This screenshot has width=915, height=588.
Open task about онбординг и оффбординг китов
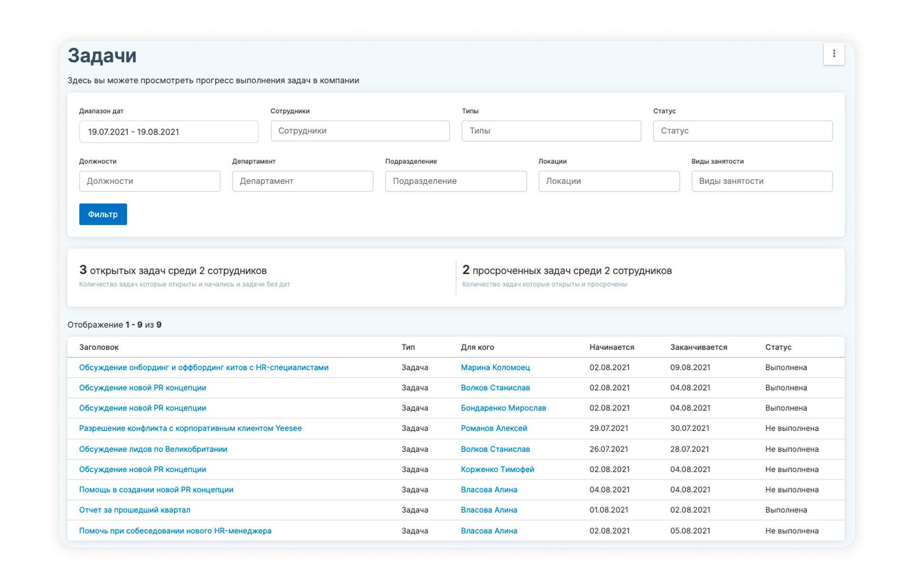(203, 367)
